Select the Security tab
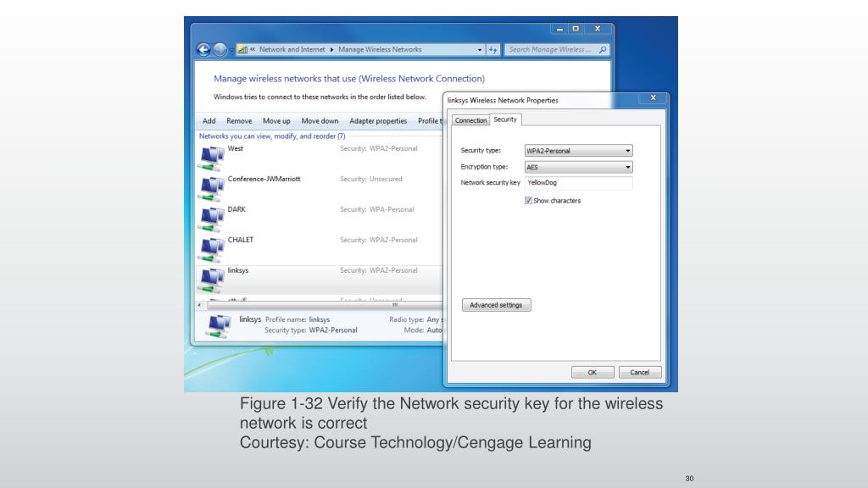Image resolution: width=868 pixels, height=488 pixels. (505, 119)
